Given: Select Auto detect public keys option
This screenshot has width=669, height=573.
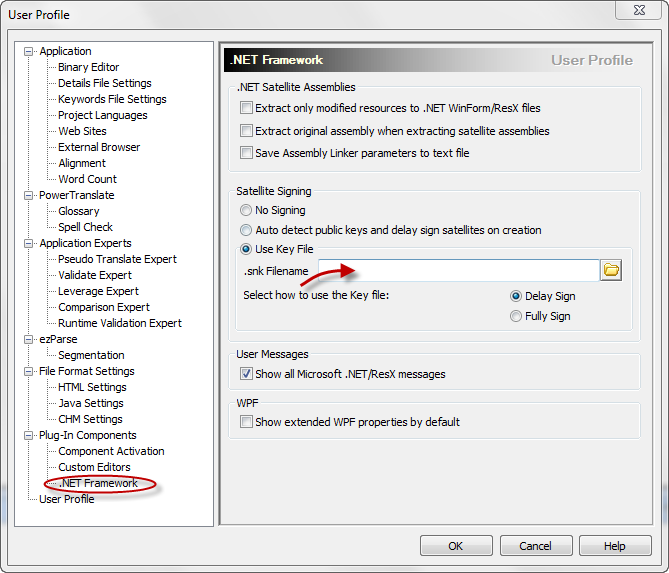Looking at the screenshot, I should 246,230.
